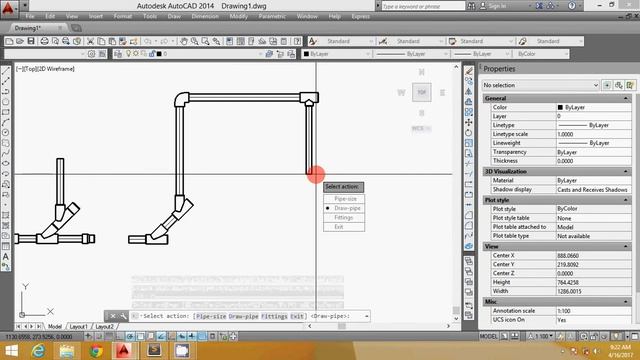Toggle MODEL space button in status bar
The image size is (640, 360).
pos(489,336)
